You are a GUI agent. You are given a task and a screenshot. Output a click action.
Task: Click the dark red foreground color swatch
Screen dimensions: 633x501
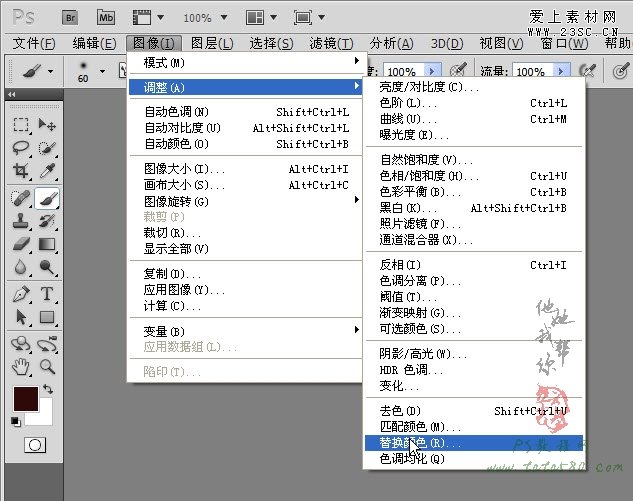[x=24, y=398]
